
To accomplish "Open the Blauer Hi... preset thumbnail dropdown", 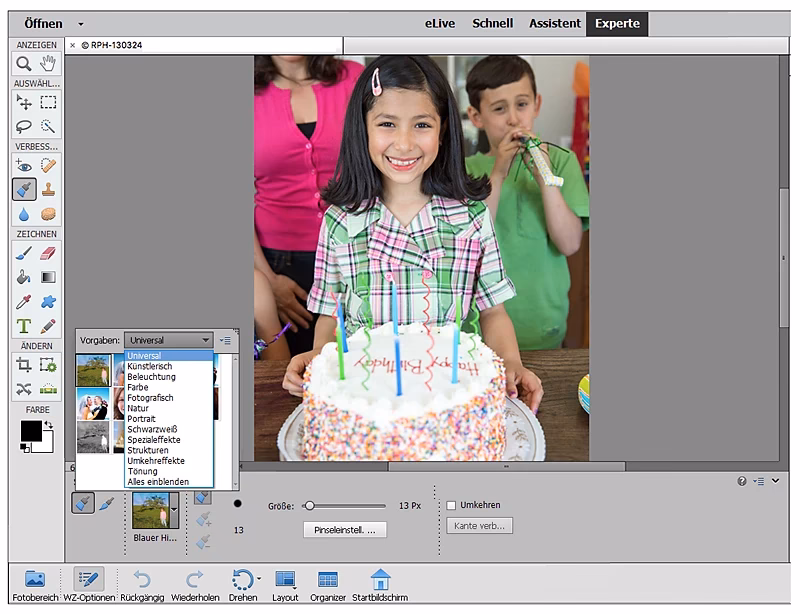I will coord(174,510).
